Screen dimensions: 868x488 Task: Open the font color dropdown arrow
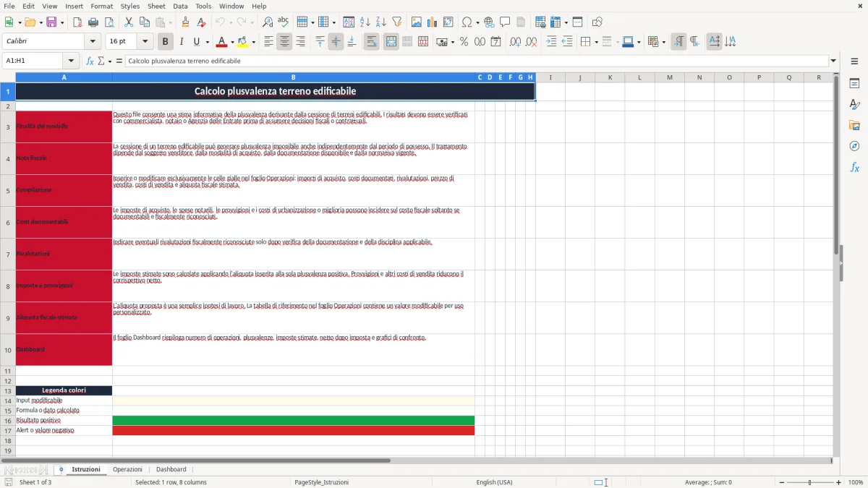[232, 42]
